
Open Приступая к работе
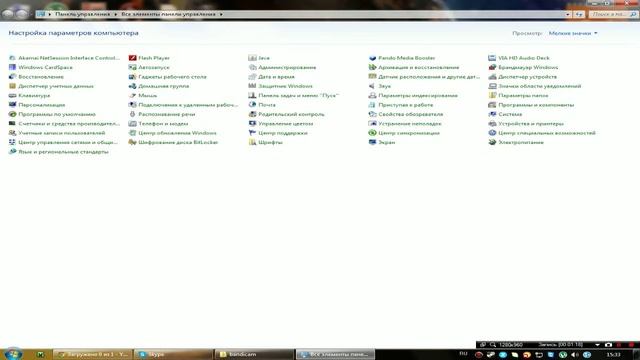[x=406, y=105]
